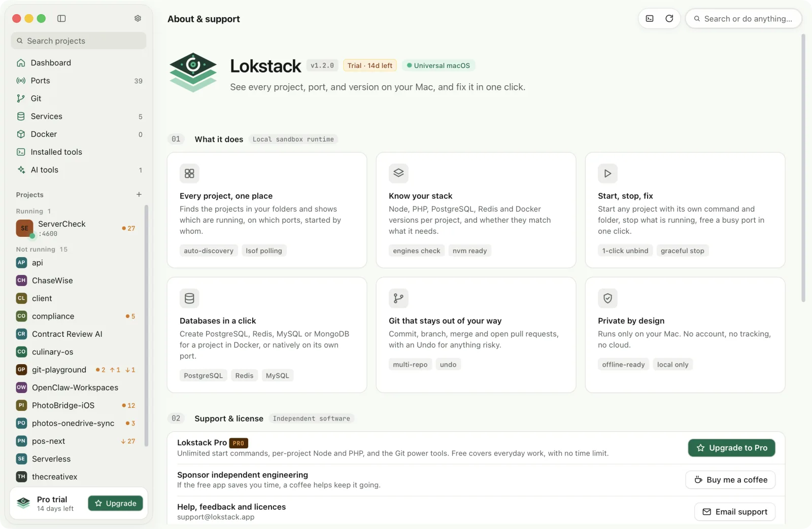Click Email support button

coord(734,512)
